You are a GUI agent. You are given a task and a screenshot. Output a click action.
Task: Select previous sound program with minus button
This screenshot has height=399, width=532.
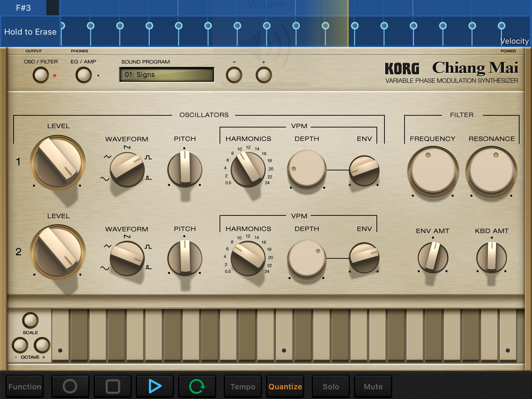pyautogui.click(x=234, y=75)
